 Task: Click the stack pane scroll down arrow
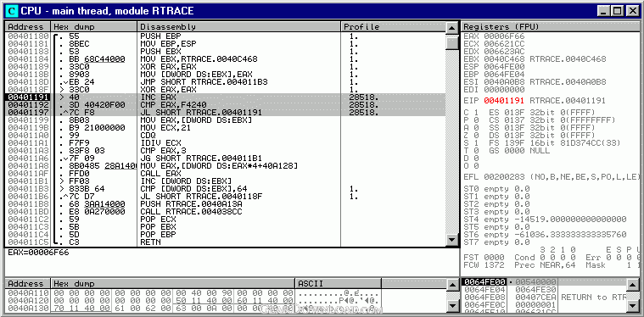pyautogui.click(x=633, y=305)
